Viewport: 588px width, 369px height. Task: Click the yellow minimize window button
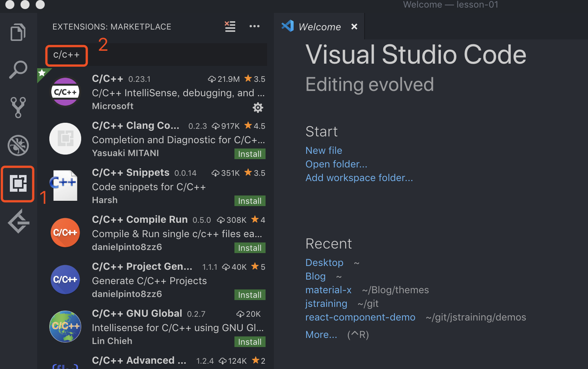pyautogui.click(x=25, y=4)
